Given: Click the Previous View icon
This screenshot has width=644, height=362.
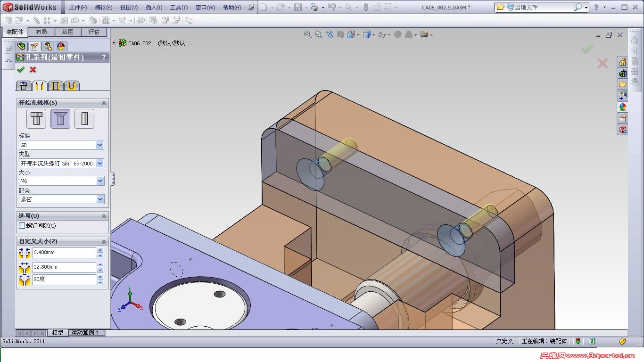Looking at the screenshot, I should 330,34.
